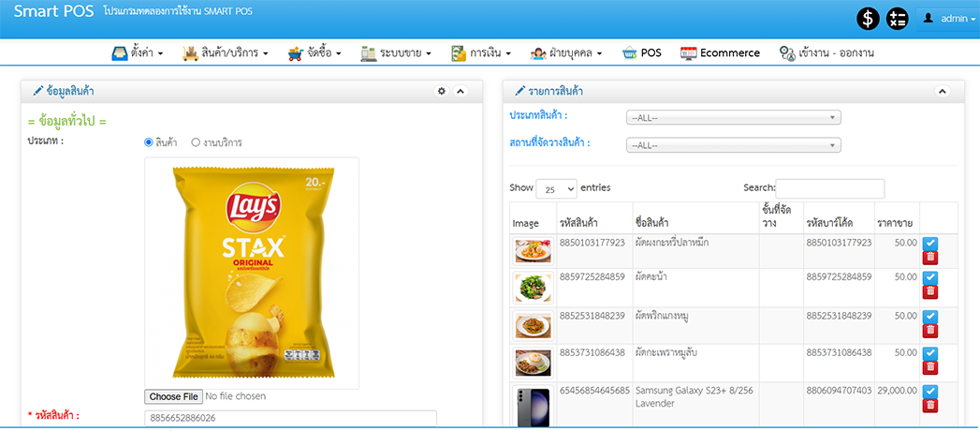The image size is (980, 431).
Task: Collapse the ข้อมูลสินค้า panel
Action: point(460,91)
